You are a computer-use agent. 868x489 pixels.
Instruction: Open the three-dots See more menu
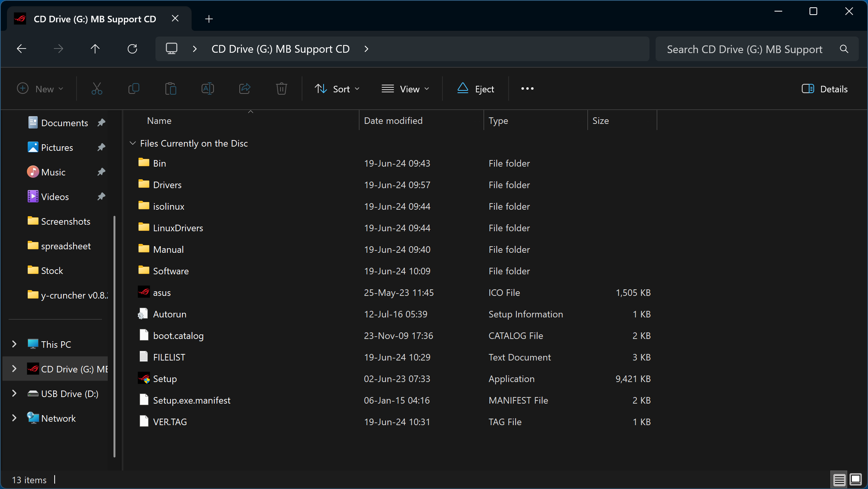click(x=527, y=88)
